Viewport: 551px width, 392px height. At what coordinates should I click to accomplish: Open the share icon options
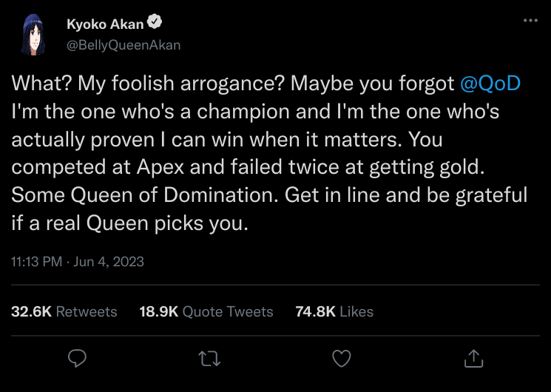point(472,359)
